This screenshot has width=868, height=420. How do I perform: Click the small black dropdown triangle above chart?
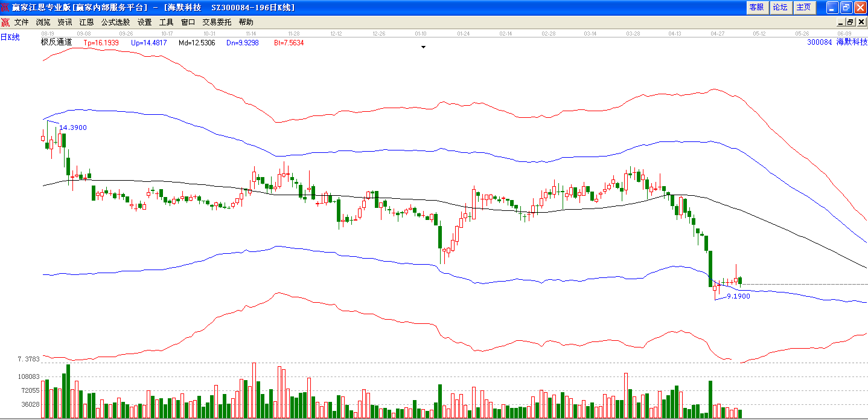[x=424, y=47]
